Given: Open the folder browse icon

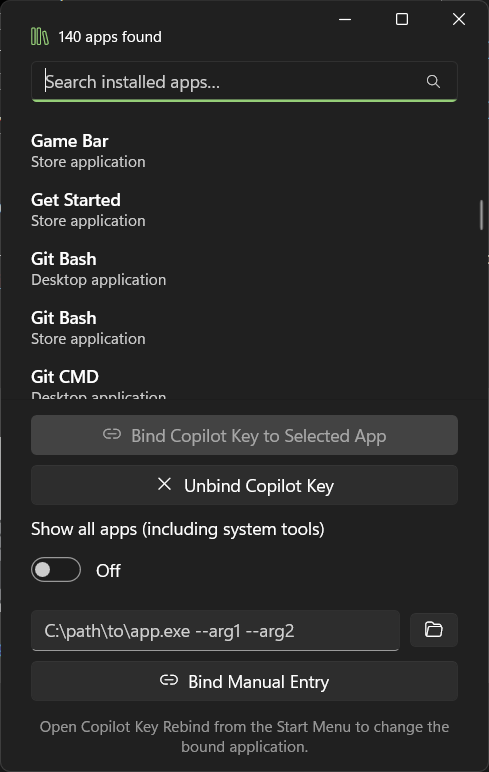Looking at the screenshot, I should point(433,630).
